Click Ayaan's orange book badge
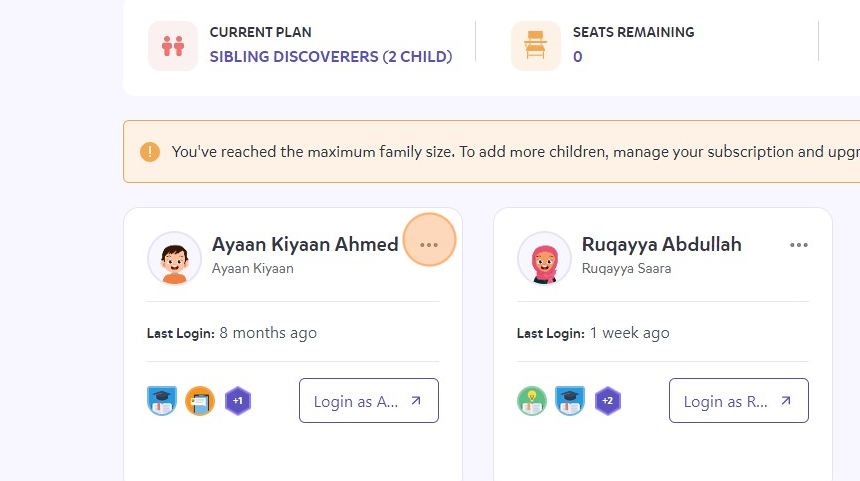This screenshot has height=481, width=860. coord(200,401)
